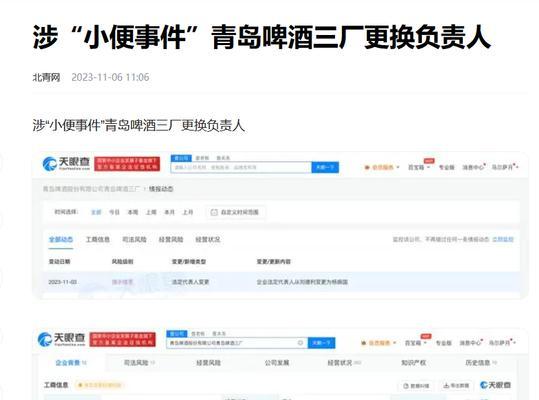Screen dimensions: 539x400
Task: Select the 查关系 search tab in lower screenshot
Action: coord(219,334)
